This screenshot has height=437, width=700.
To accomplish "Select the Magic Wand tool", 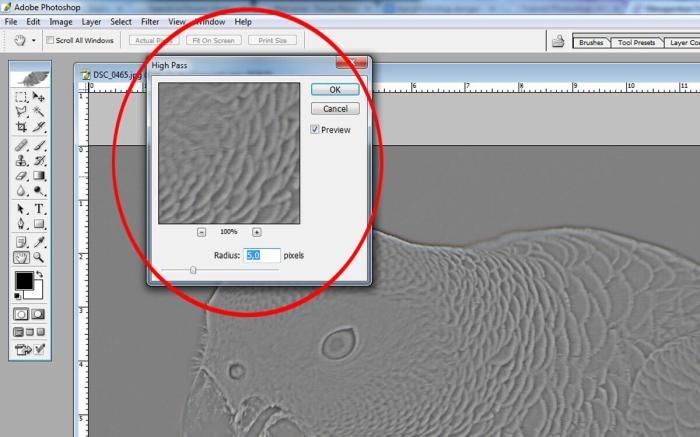I will tap(39, 112).
